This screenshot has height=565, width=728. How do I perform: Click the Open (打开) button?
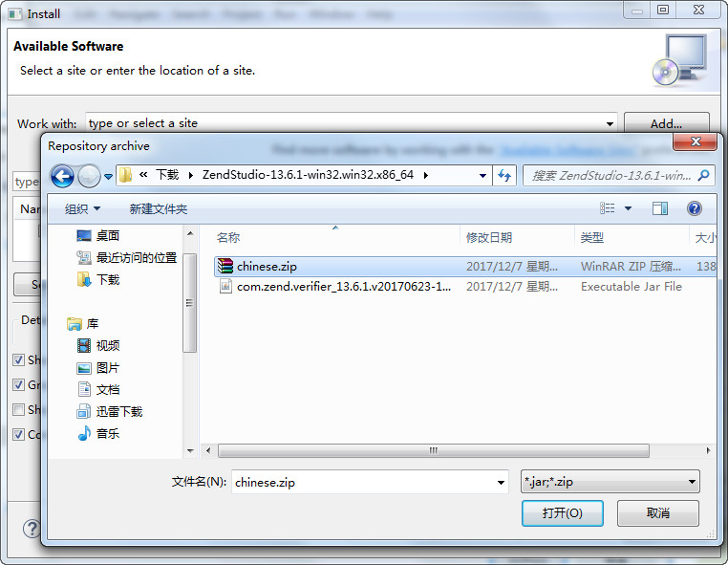[563, 513]
